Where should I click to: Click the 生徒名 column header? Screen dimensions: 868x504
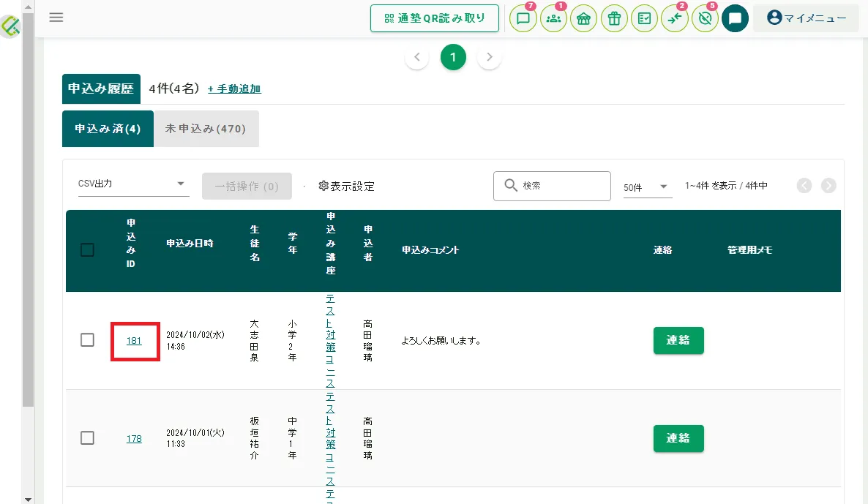tap(255, 244)
